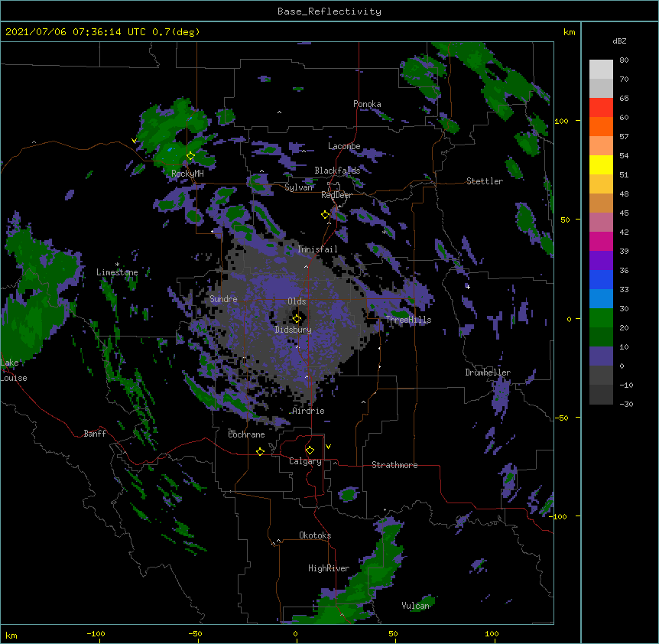Click the Strathmore city label
The width and height of the screenshot is (659, 644).
point(394,465)
